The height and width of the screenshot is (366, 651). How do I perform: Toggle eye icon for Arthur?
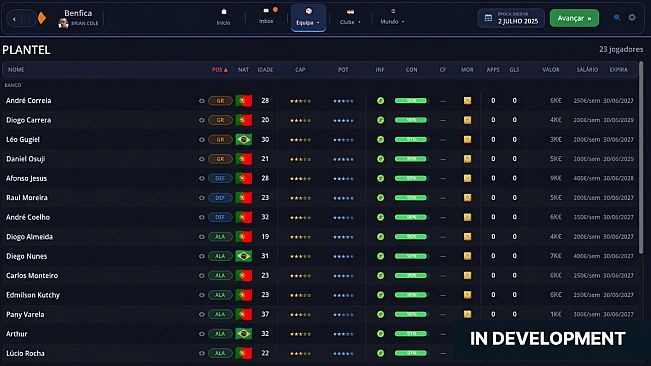[201, 334]
